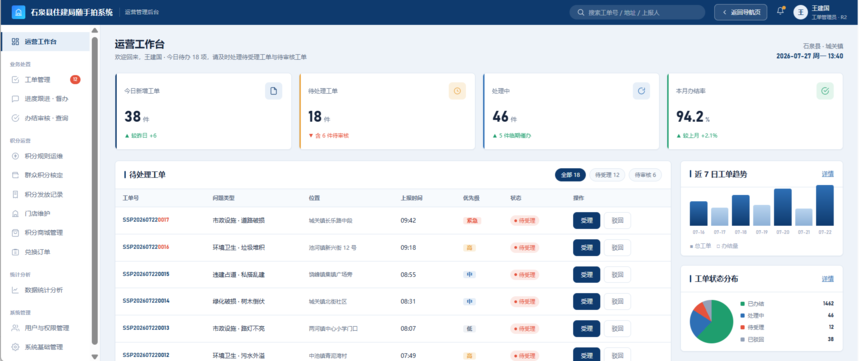
Task: Click the 紧急 priority tag
Action: (471, 221)
